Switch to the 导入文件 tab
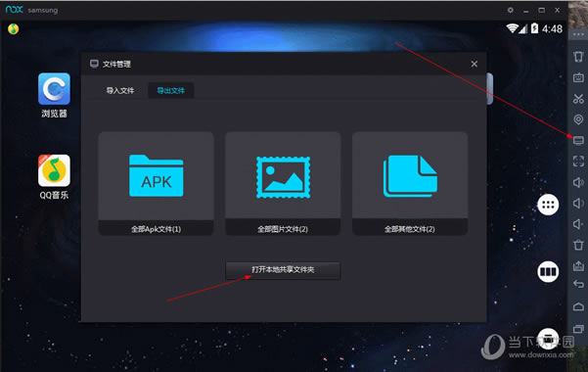 point(120,90)
